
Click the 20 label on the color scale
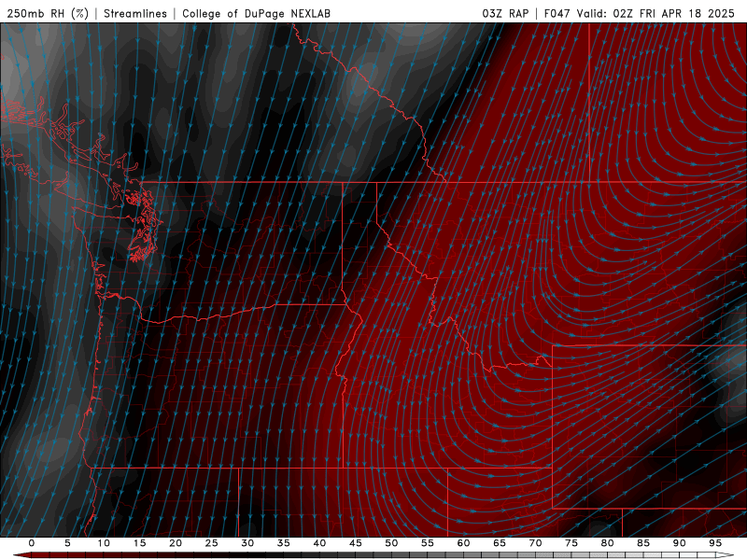point(176,543)
